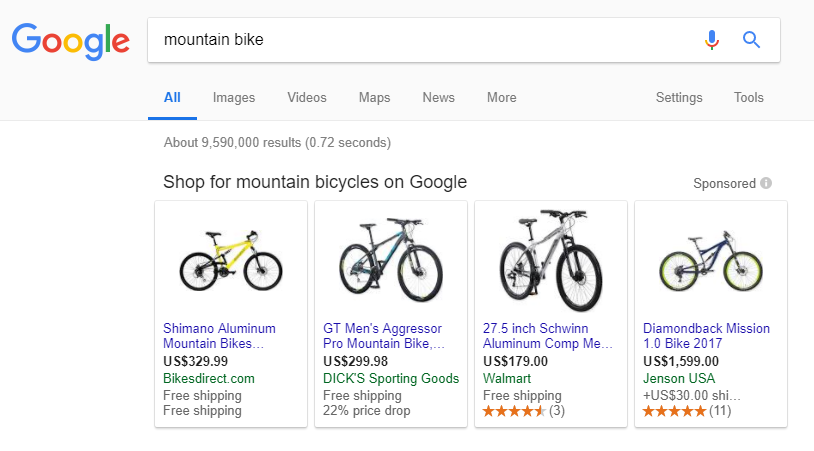Click inside the mountain bike search box
814x451 pixels.
tap(420, 40)
